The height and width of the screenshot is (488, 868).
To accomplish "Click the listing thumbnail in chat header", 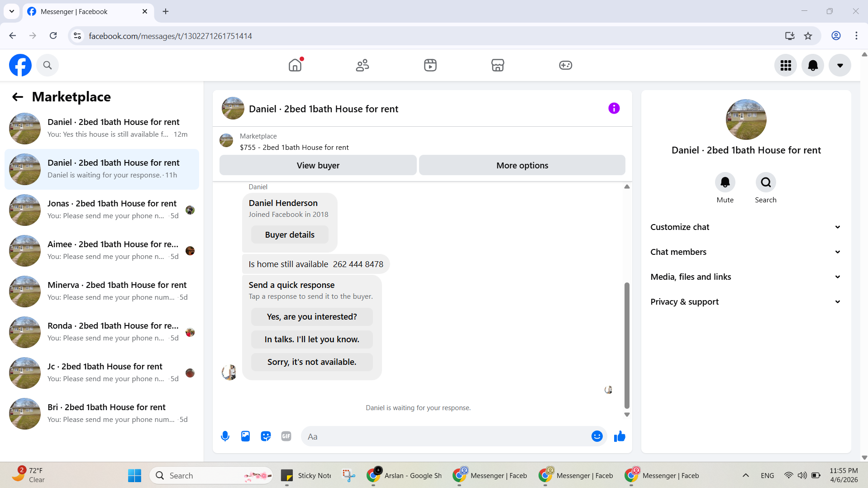I will click(x=233, y=108).
